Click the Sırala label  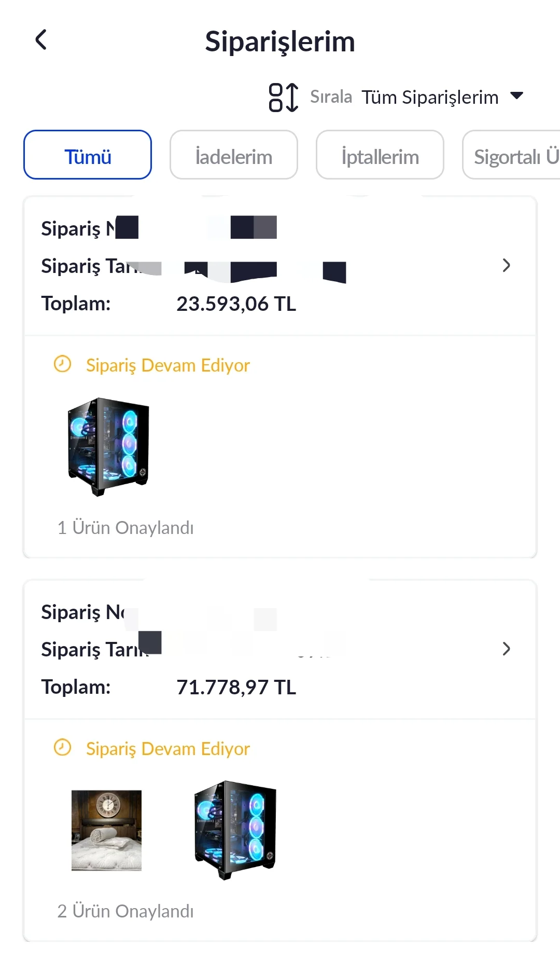pyautogui.click(x=331, y=97)
